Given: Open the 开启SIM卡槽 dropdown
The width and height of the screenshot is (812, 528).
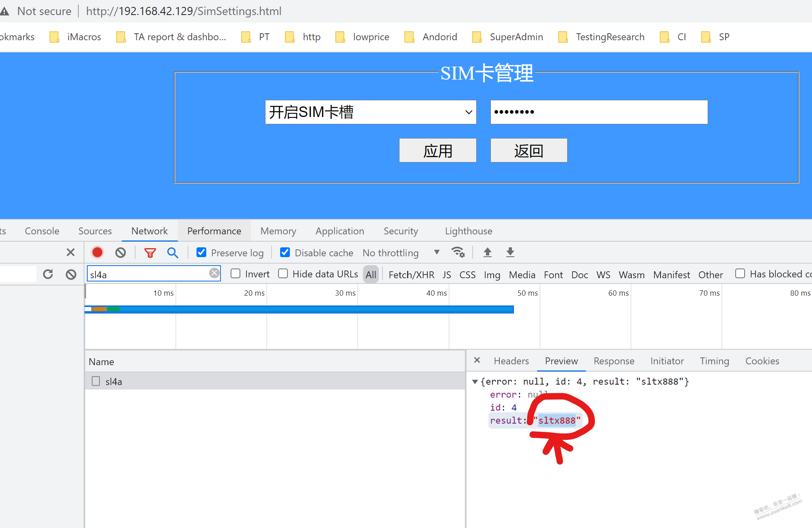Looking at the screenshot, I should pyautogui.click(x=371, y=112).
